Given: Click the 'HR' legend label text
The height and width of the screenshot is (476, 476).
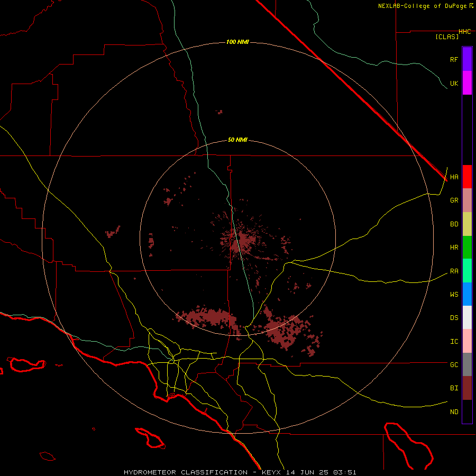Looking at the screenshot, I should point(454,248).
